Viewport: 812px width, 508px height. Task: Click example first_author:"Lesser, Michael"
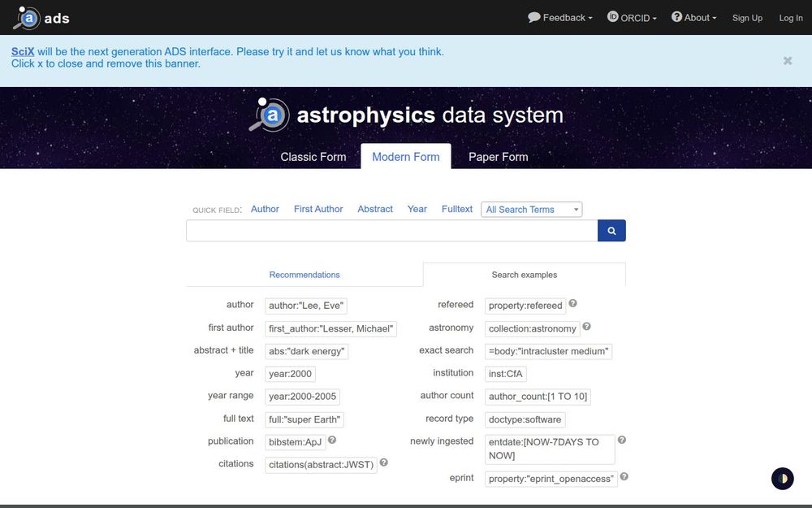(331, 328)
